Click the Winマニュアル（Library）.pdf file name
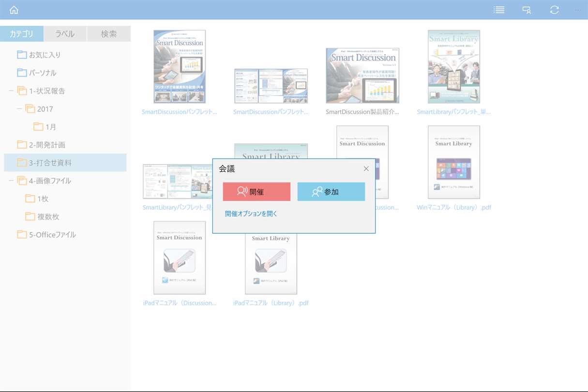The image size is (588, 392). 454,207
